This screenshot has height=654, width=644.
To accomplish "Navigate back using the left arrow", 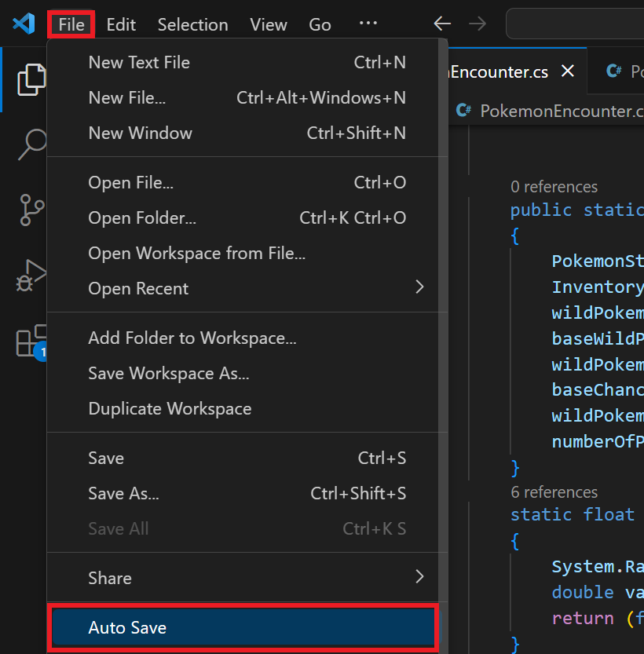I will pos(441,24).
